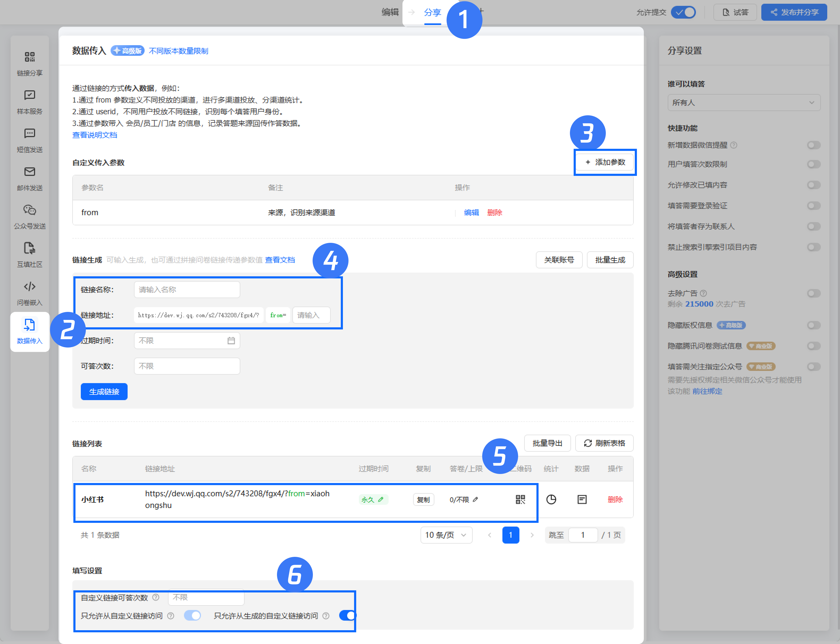Open the 样本服务 sidebar item
Screen dimensions: 840x644
click(30, 102)
